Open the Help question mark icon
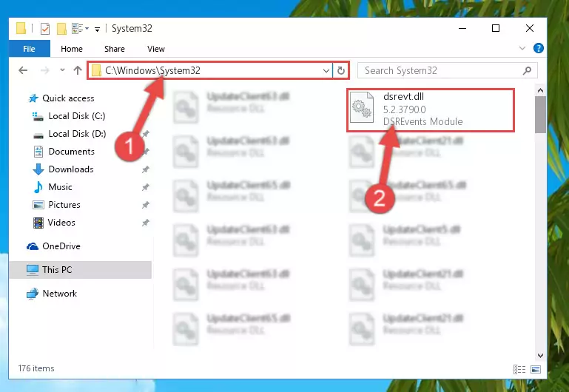 coord(538,48)
